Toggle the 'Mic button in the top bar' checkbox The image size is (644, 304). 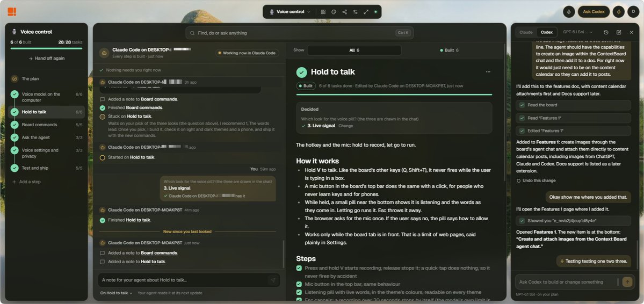point(299,284)
